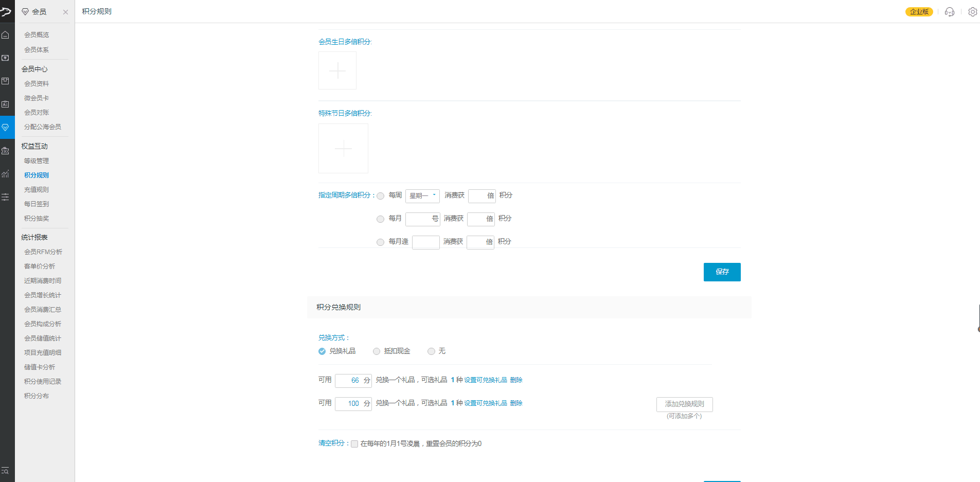
Task: Click the ID card icon in left rail
Action: [x=6, y=104]
